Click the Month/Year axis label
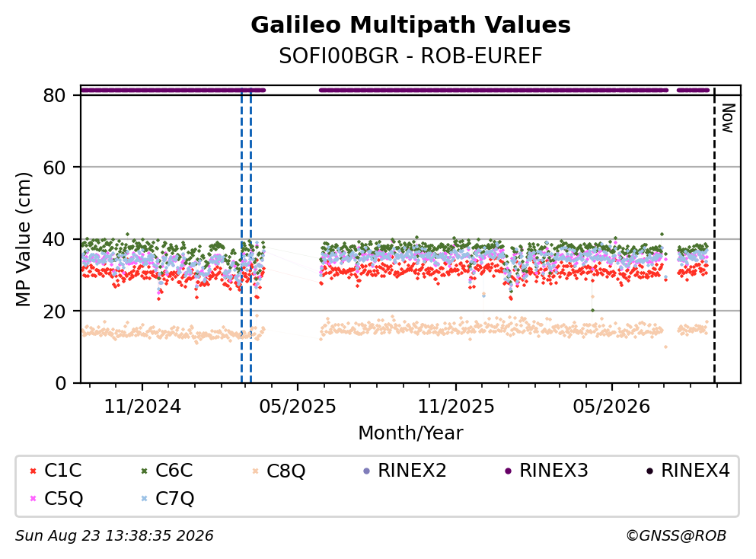756x559 pixels. pyautogui.click(x=411, y=433)
